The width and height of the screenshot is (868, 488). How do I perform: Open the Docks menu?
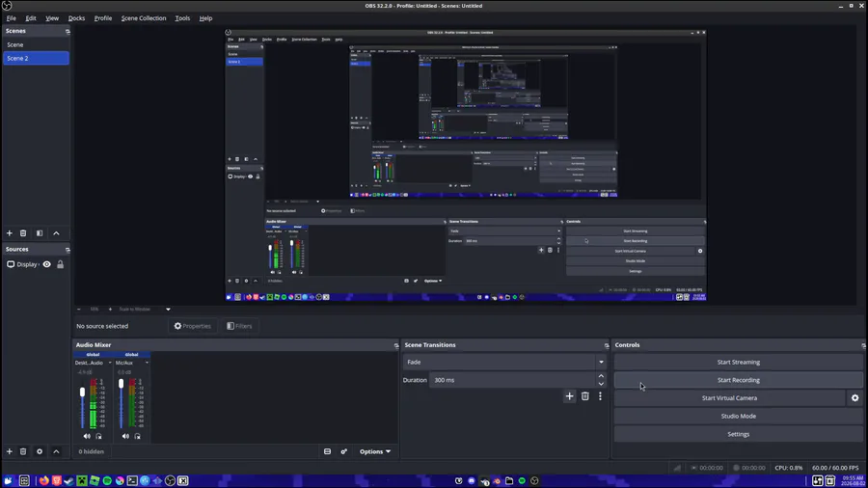coord(76,18)
